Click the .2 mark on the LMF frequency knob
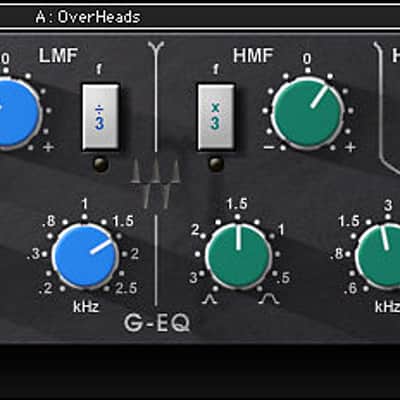 (46, 289)
